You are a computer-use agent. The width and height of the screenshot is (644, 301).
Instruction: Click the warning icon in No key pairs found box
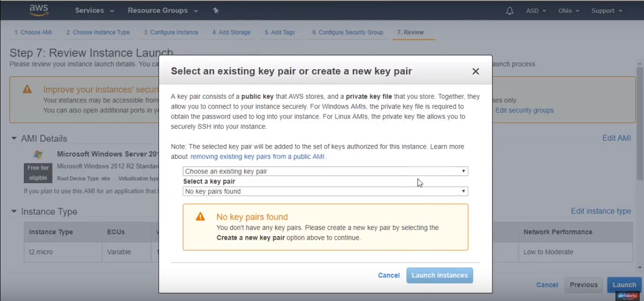pyautogui.click(x=201, y=217)
